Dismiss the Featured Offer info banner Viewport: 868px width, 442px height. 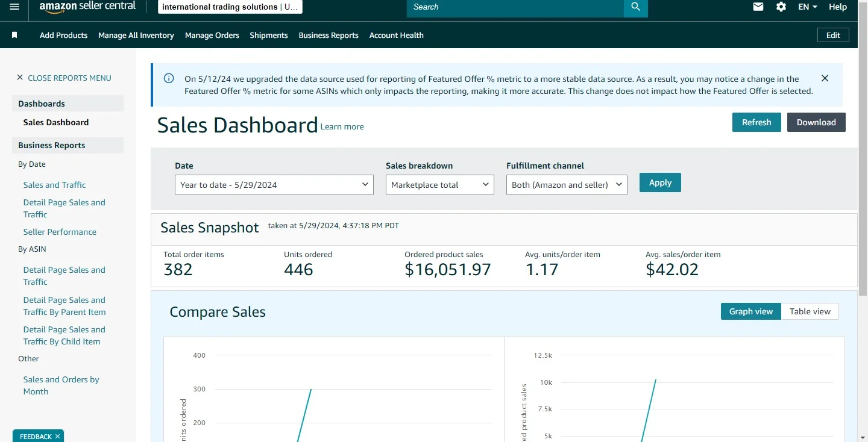pos(825,78)
